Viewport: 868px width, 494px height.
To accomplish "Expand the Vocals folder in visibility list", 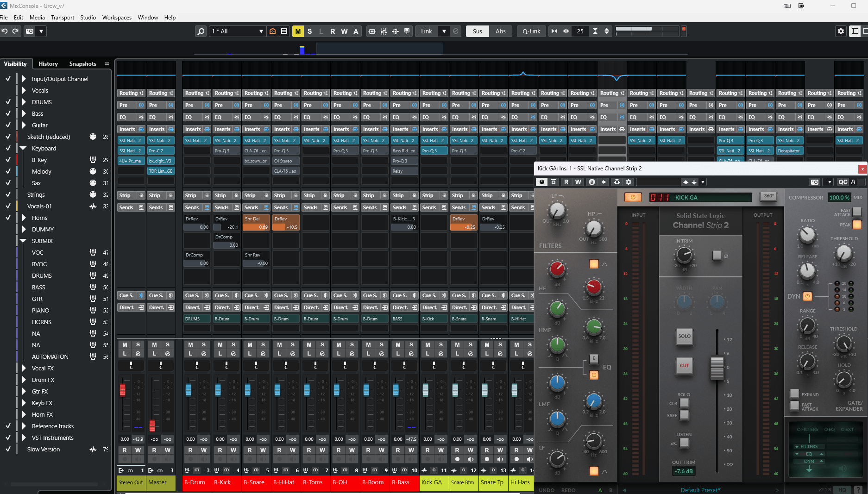I will click(x=24, y=90).
